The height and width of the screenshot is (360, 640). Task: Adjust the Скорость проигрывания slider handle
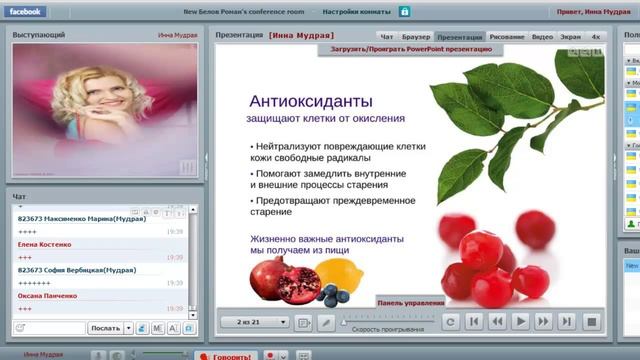[344, 322]
